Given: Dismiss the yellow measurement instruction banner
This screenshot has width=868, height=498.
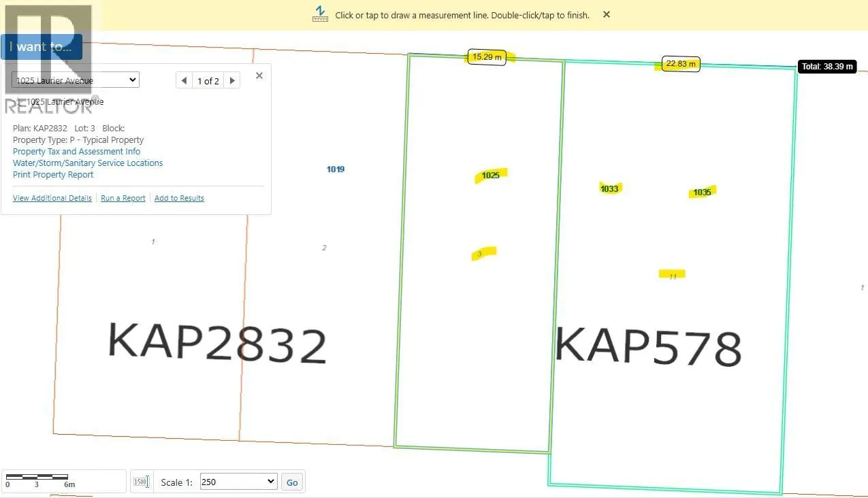Looking at the screenshot, I should pyautogui.click(x=606, y=14).
